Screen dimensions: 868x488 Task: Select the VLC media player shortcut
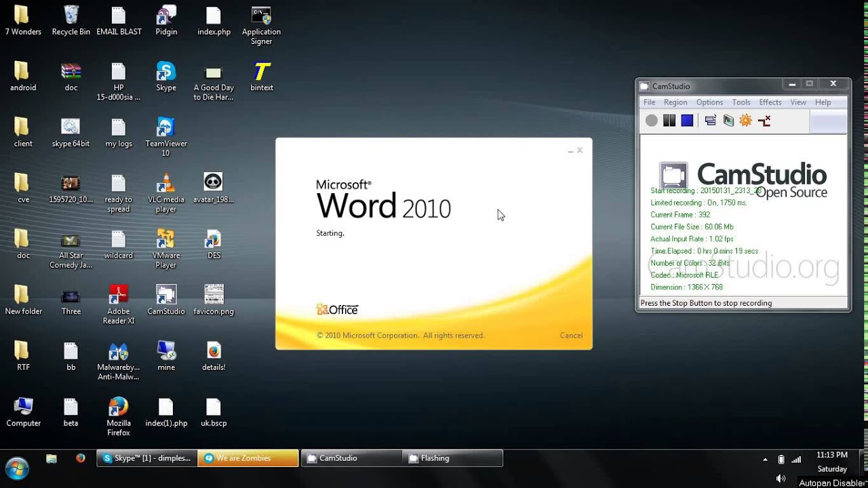166,193
